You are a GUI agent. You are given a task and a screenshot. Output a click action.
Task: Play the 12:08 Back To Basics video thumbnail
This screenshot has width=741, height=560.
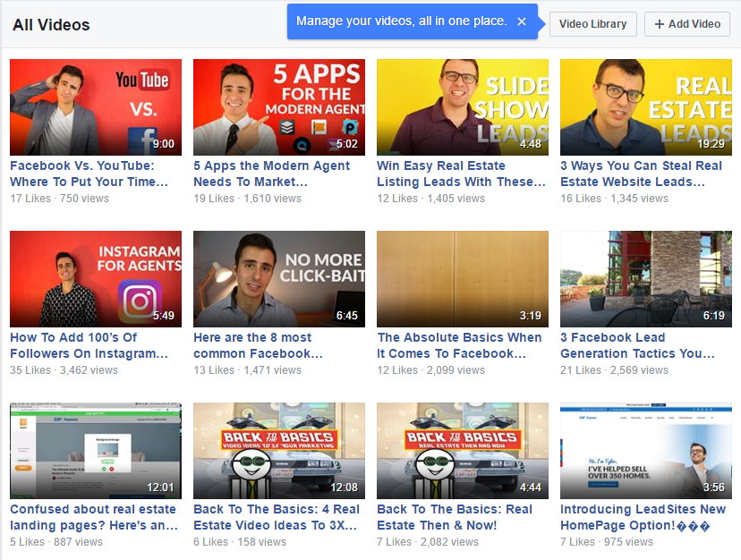279,451
